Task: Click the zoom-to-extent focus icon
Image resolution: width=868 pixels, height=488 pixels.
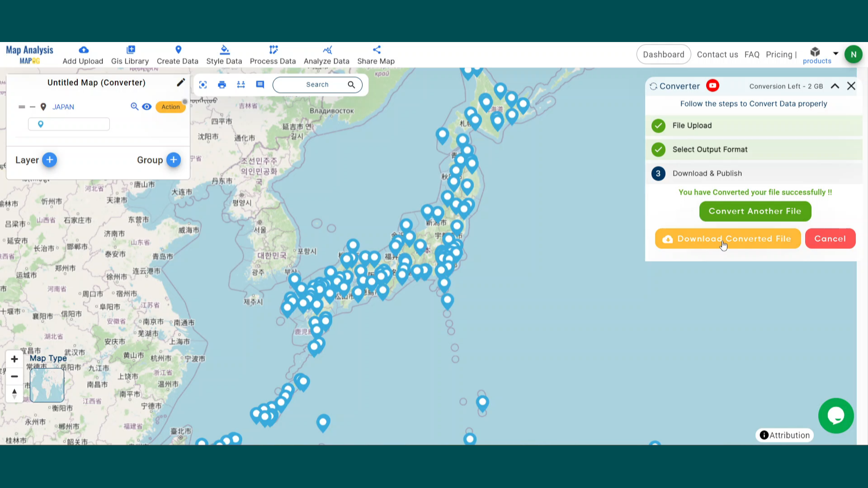Action: tap(203, 84)
